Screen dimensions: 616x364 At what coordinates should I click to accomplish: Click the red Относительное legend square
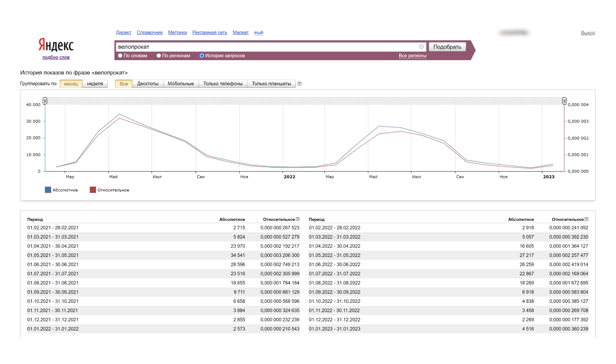coord(93,190)
